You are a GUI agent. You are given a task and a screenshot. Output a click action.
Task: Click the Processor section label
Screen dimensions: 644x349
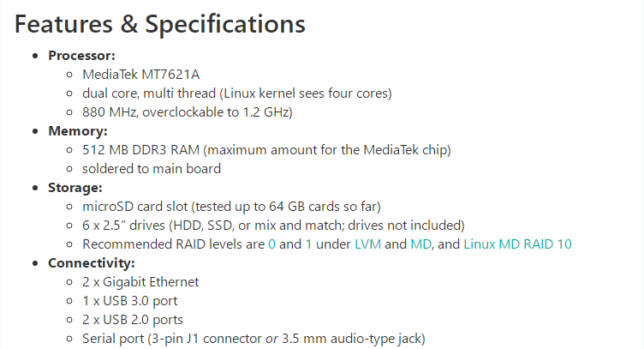(x=81, y=56)
